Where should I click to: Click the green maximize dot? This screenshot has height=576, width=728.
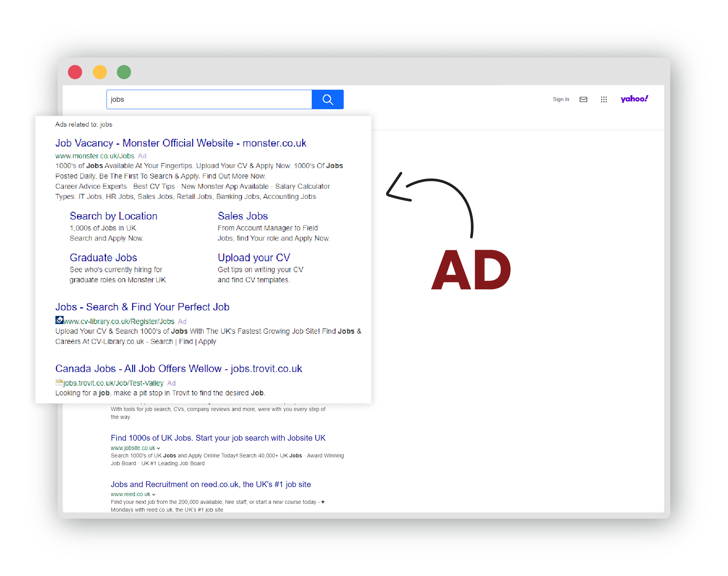(124, 72)
